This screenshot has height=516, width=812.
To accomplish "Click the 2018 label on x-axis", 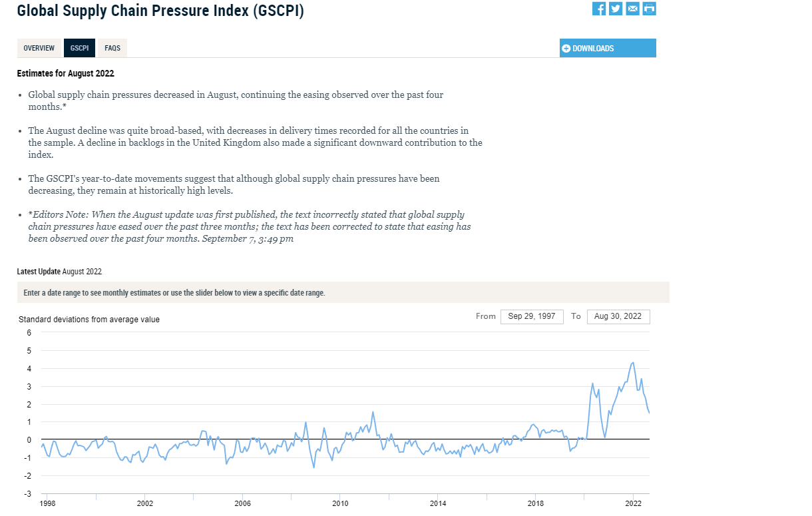I will click(535, 503).
